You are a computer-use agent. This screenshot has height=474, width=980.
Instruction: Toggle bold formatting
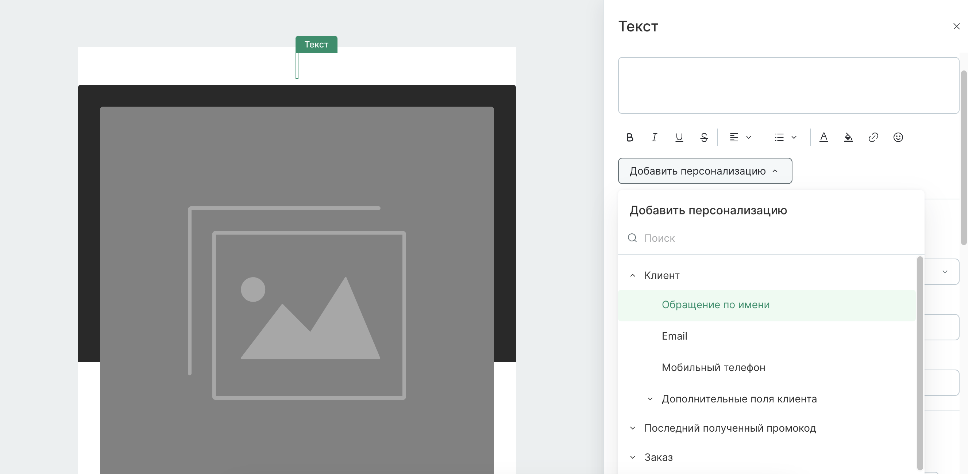tap(630, 137)
